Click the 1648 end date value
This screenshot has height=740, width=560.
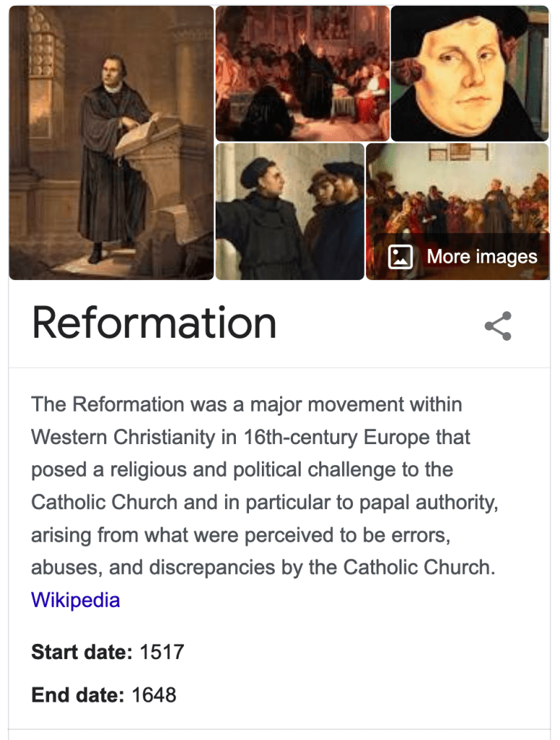[154, 695]
